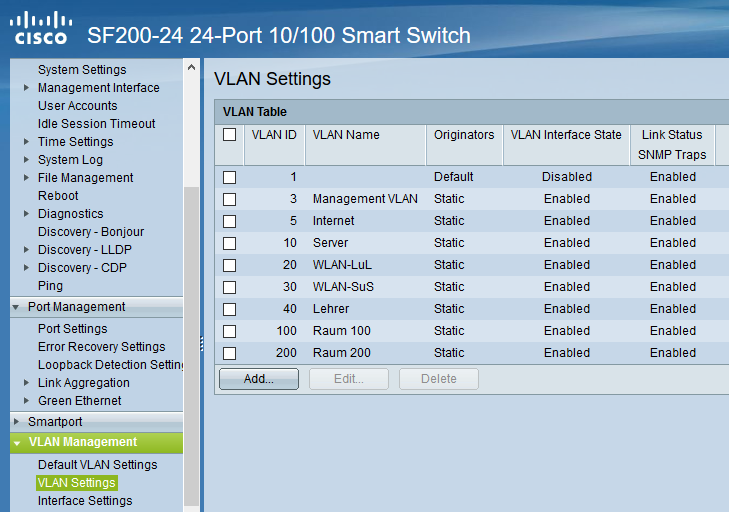The width and height of the screenshot is (729, 512).
Task: Expand the Time Settings arrow
Action: [x=26, y=141]
